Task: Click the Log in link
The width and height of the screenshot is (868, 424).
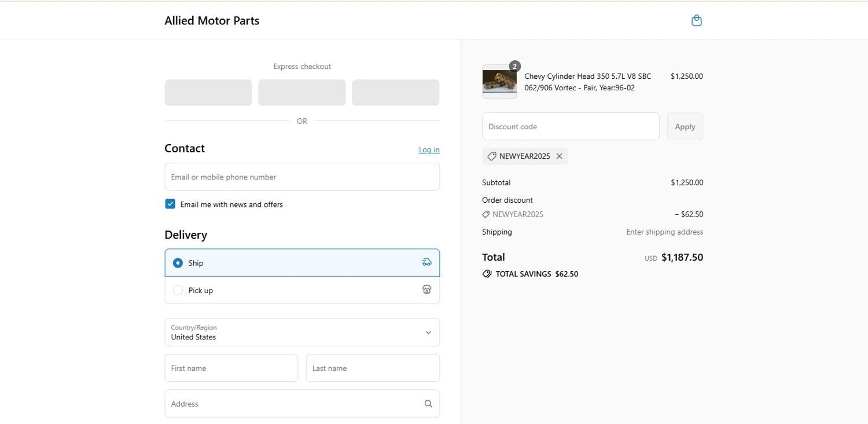Action: pyautogui.click(x=429, y=149)
